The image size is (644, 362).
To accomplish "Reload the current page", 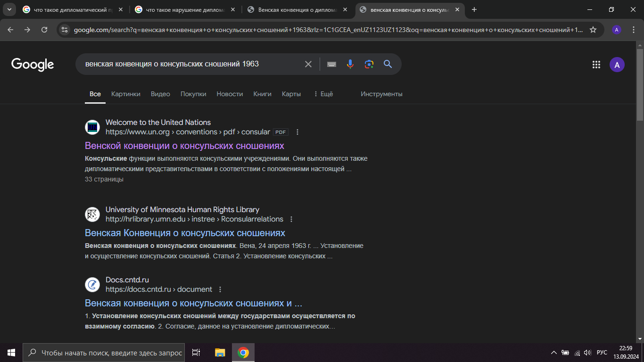I will click(44, 30).
